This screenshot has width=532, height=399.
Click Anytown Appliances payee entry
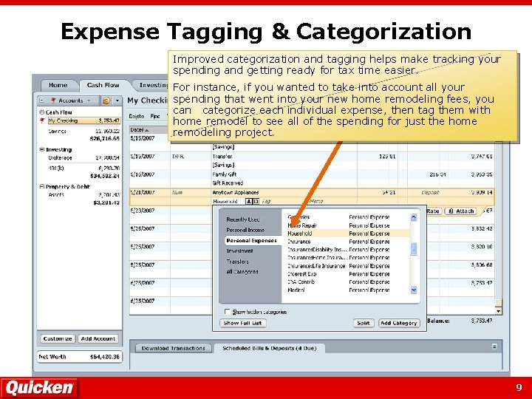(x=236, y=192)
